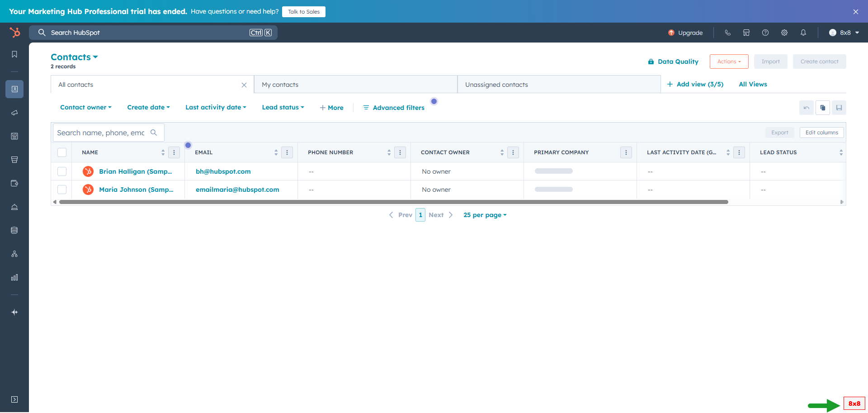Open the Contact Owner column three-dot menu

513,152
